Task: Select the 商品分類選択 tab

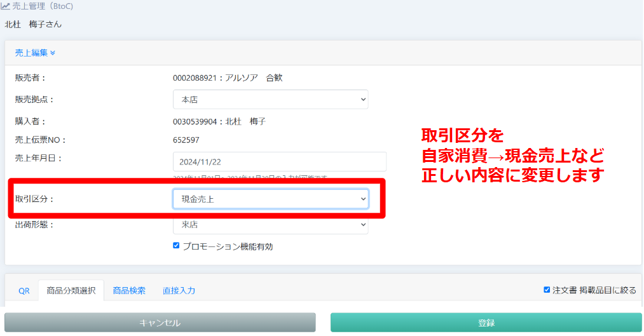Action: click(71, 290)
